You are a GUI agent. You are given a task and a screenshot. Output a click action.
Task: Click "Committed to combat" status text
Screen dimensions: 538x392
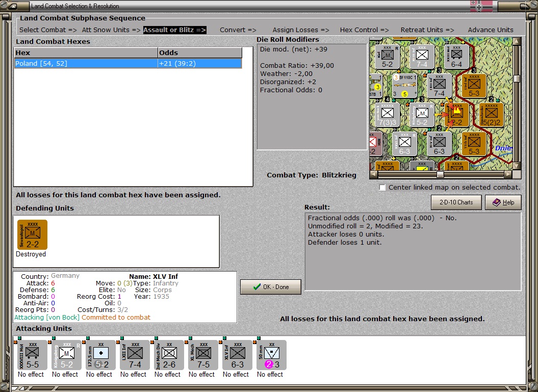(116, 317)
